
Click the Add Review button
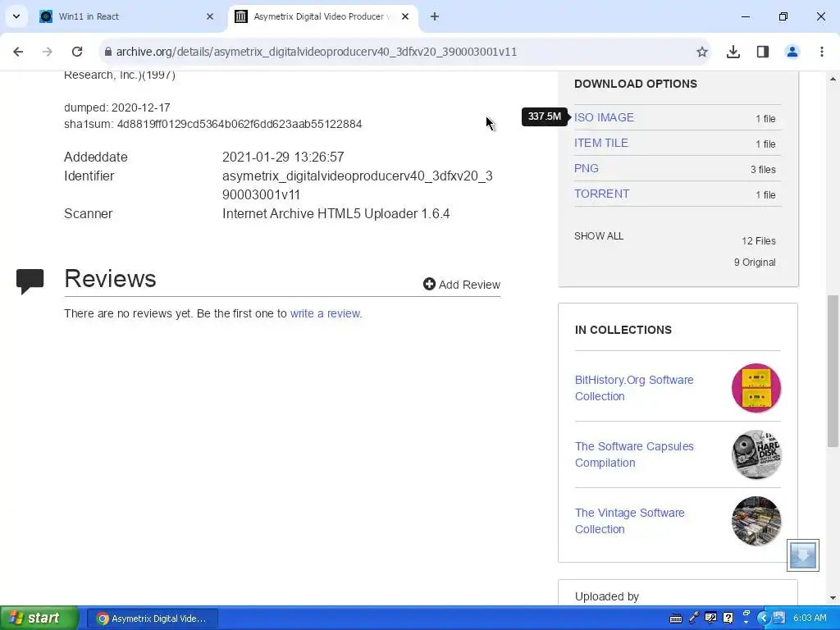click(x=462, y=285)
